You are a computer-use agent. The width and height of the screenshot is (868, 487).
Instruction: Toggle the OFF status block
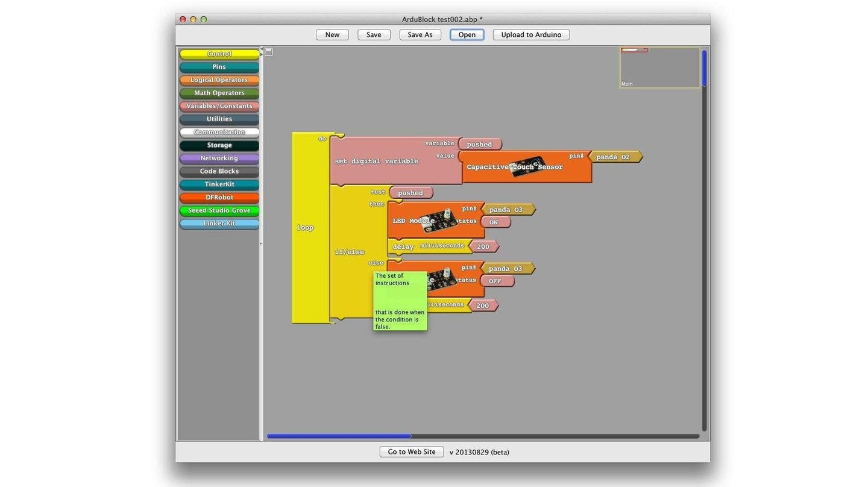click(495, 281)
